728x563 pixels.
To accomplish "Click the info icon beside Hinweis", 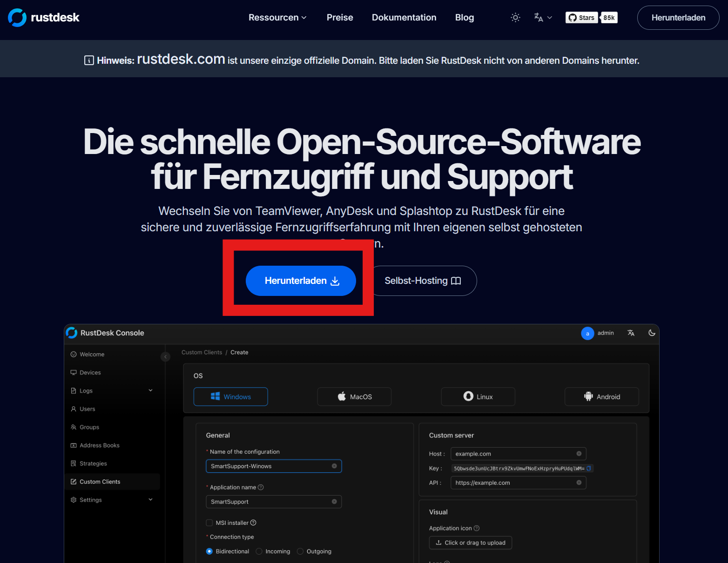I will [89, 60].
